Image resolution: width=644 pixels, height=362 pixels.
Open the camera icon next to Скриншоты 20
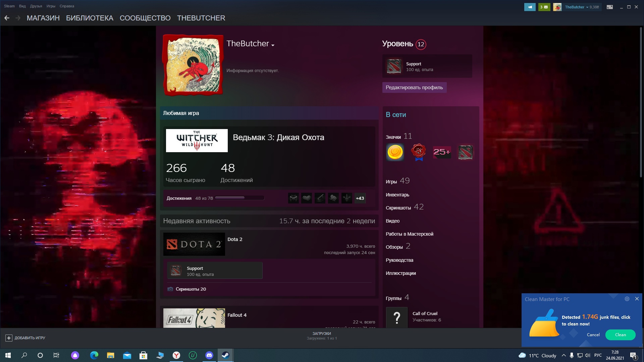170,289
